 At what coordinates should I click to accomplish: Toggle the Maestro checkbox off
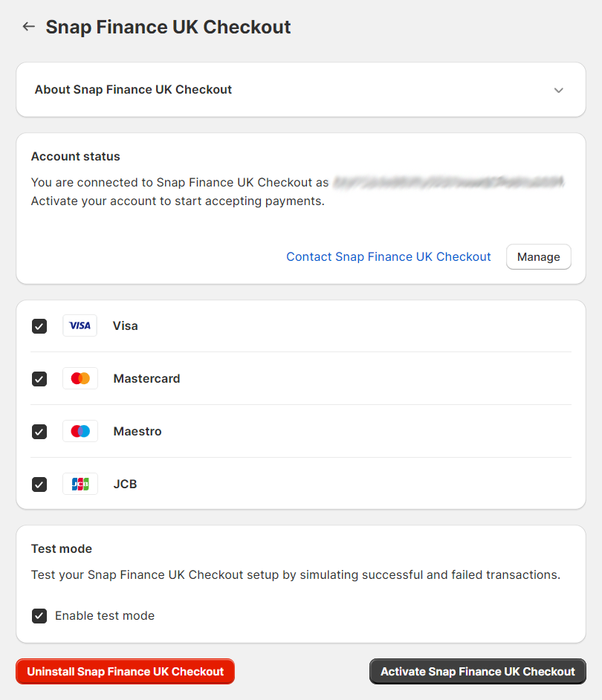[x=39, y=431]
